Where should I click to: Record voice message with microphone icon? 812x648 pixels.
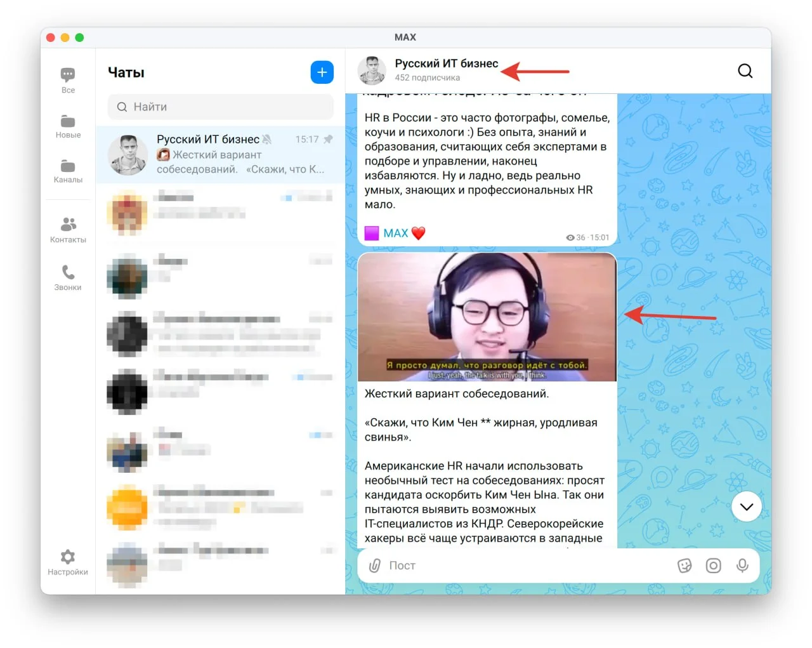(x=742, y=565)
